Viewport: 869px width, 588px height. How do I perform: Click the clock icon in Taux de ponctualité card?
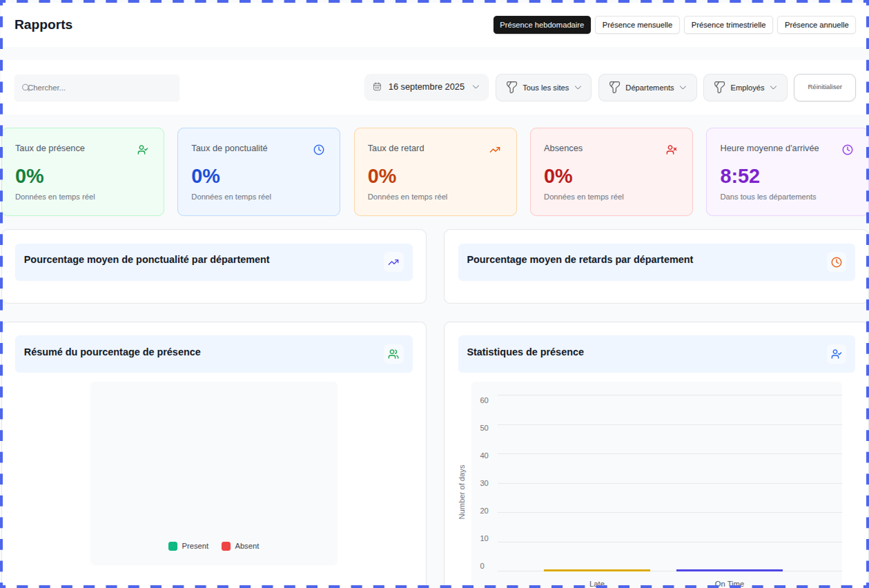(x=319, y=150)
